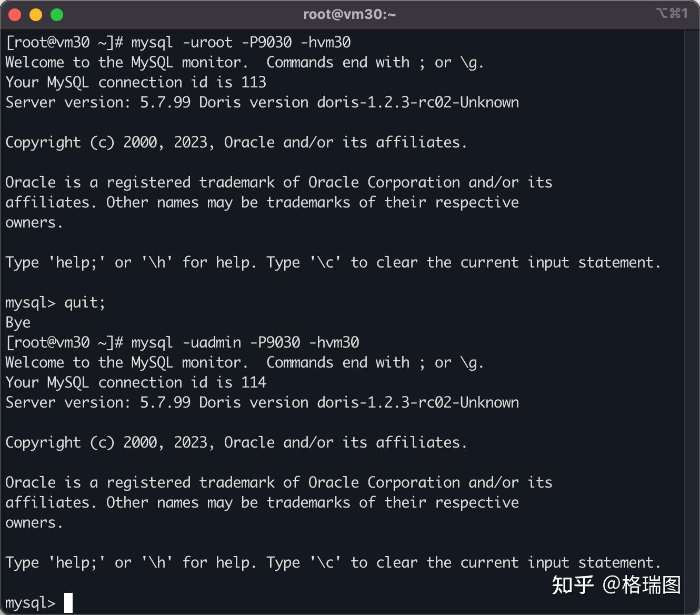Minimize the terminal with the yellow button
700x615 pixels.
pyautogui.click(x=36, y=15)
